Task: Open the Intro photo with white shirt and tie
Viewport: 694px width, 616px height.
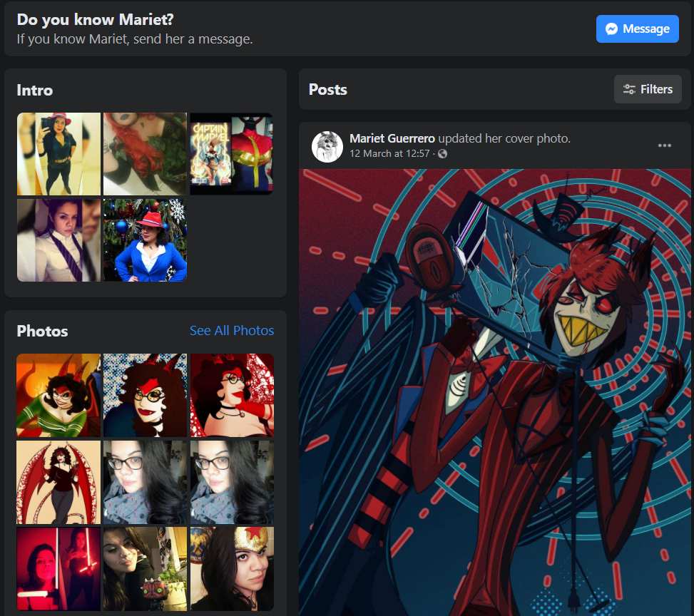Action: tap(59, 240)
